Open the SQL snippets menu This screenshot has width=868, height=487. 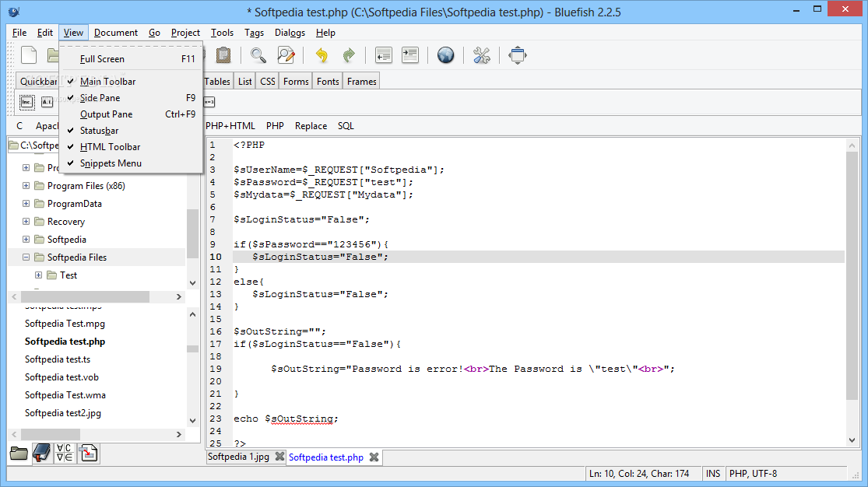click(346, 126)
